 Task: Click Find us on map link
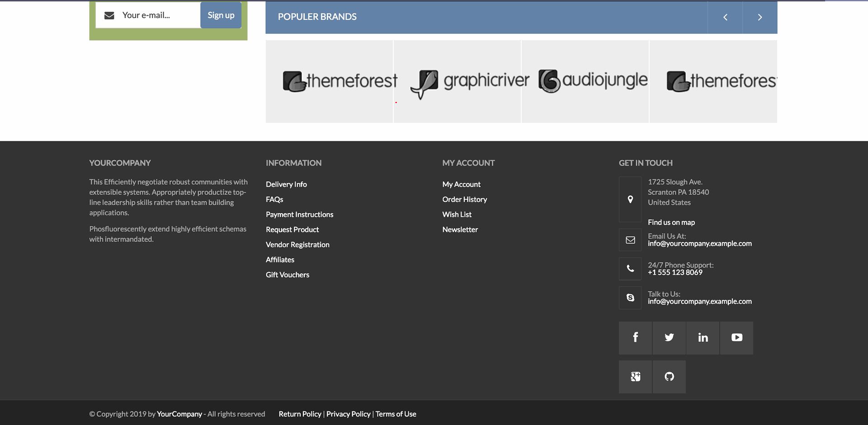(671, 222)
